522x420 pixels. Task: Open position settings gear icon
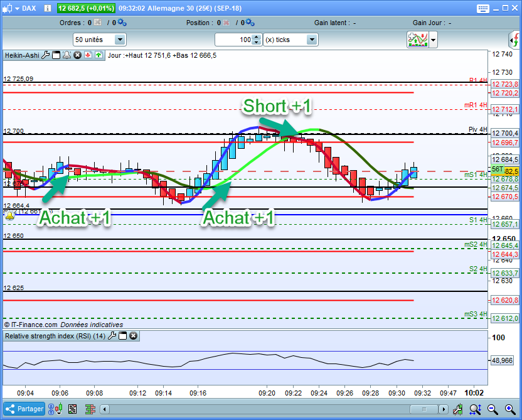(250, 23)
